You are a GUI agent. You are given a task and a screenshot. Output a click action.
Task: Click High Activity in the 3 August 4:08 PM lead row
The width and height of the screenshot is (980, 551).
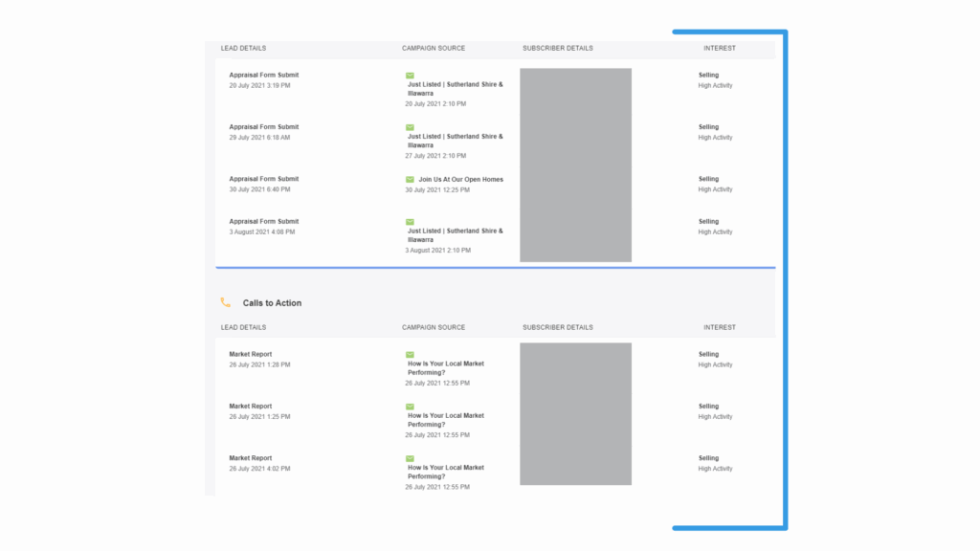[715, 231]
